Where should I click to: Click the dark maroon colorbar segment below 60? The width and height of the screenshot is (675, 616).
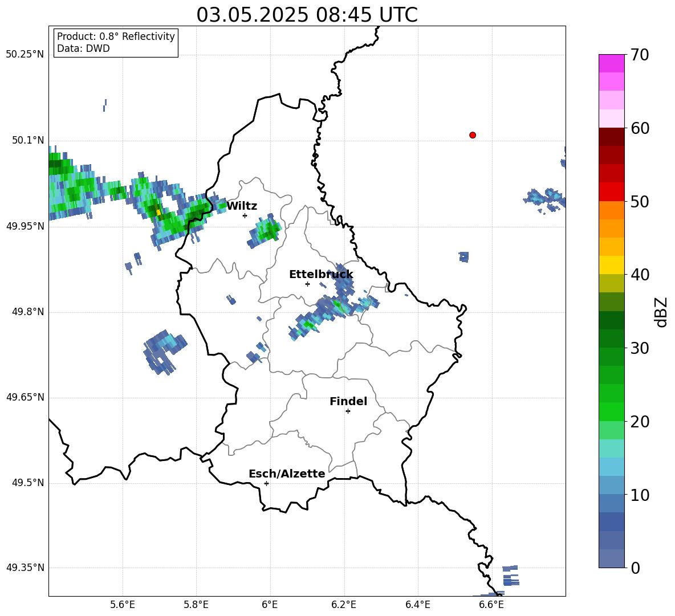[611, 137]
